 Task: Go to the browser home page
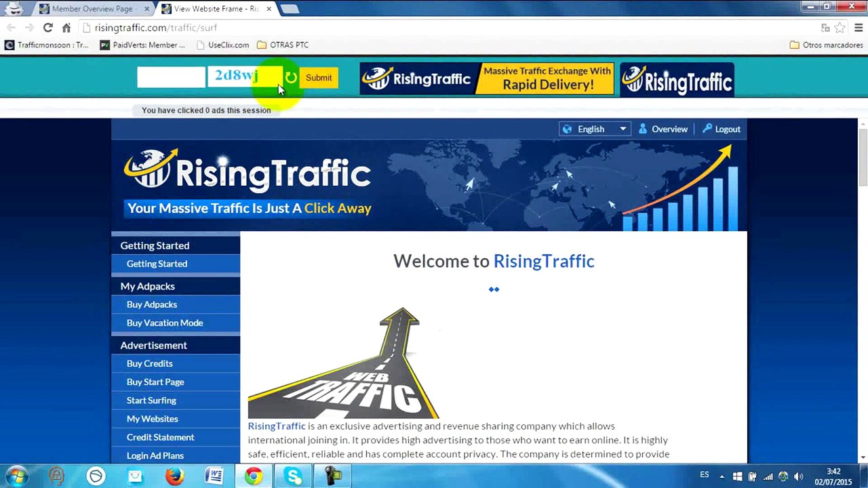pos(66,28)
